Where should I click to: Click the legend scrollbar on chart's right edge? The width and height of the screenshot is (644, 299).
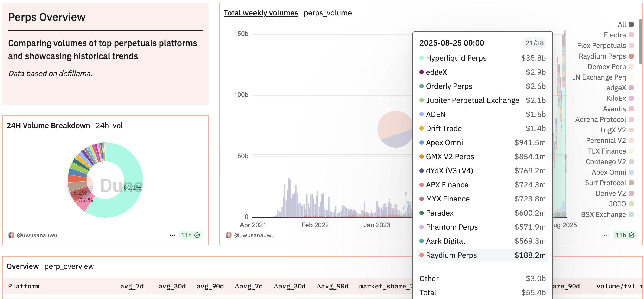pos(640,42)
